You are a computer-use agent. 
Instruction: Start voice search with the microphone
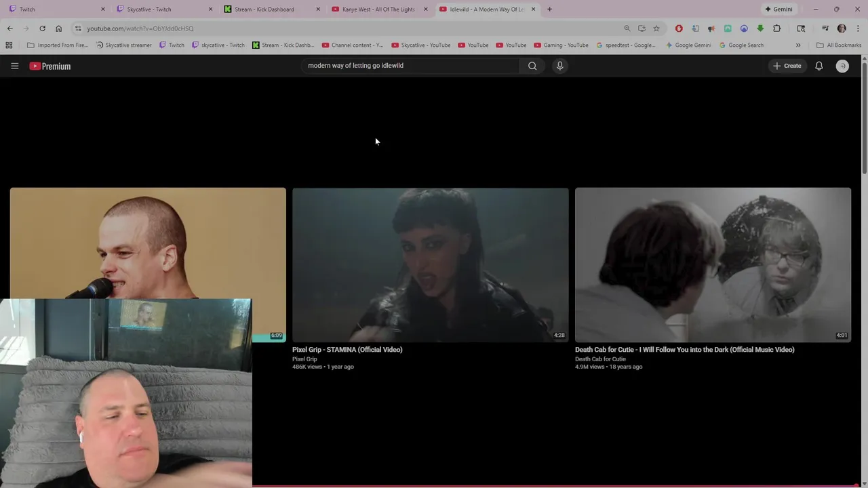(559, 66)
